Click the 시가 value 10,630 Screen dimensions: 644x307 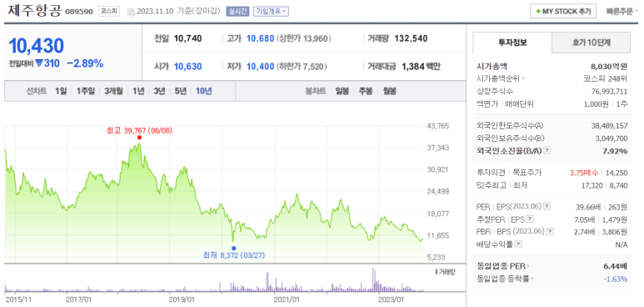pos(187,66)
